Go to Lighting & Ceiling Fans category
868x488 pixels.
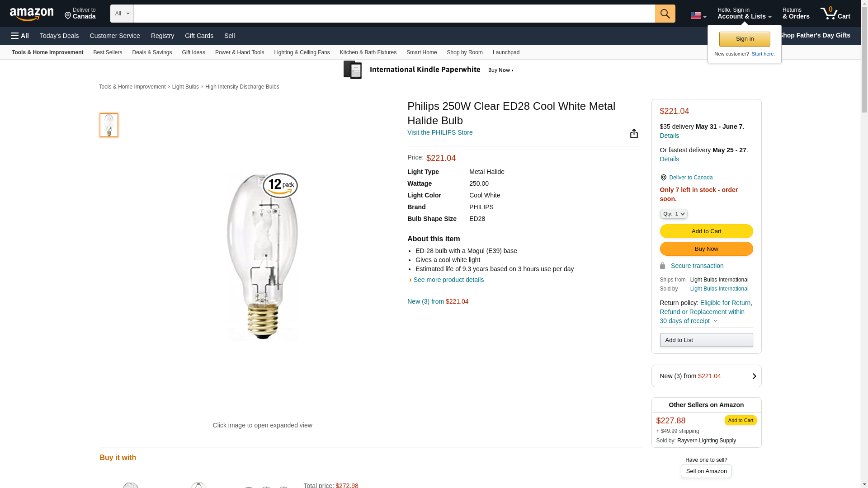[302, 52]
